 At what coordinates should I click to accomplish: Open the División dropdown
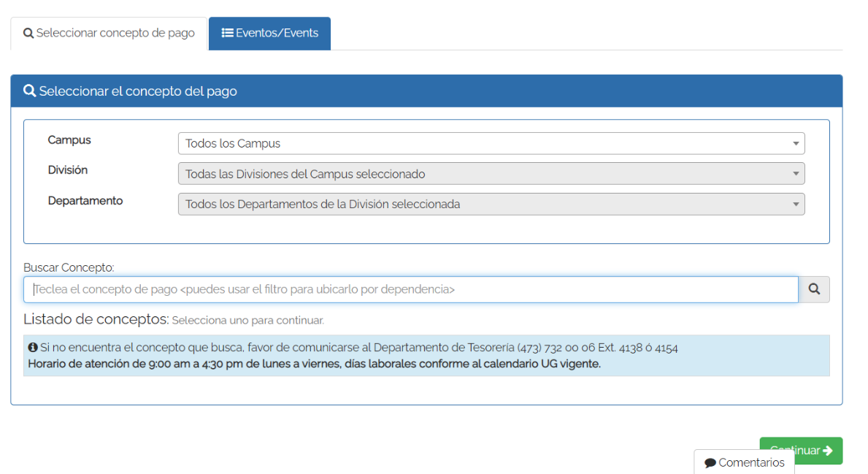coord(491,174)
